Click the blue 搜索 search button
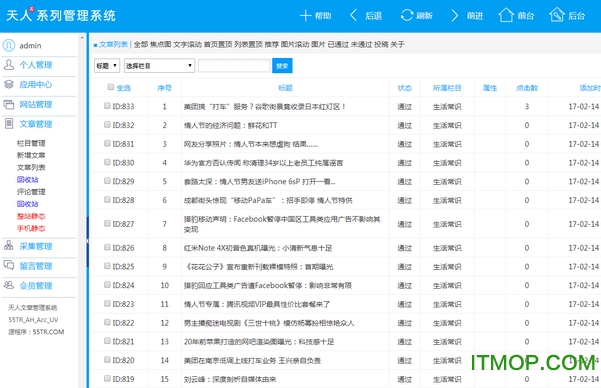Viewport: 601px width, 388px height. (x=282, y=66)
